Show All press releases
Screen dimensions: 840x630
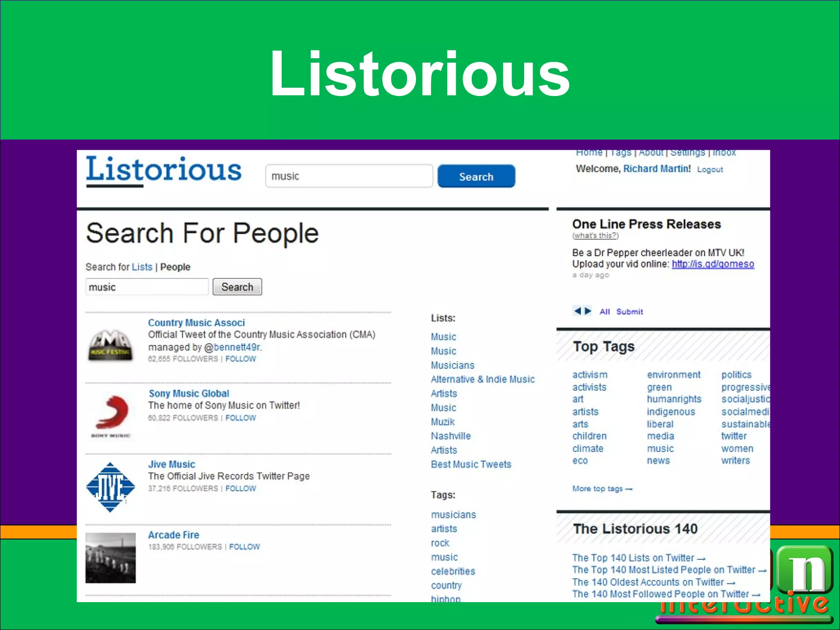(x=605, y=312)
